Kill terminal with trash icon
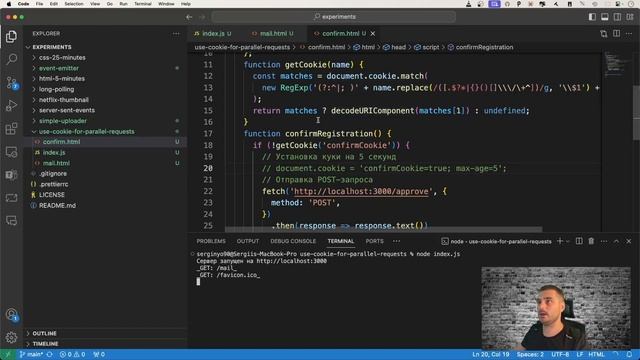 pyautogui.click(x=591, y=241)
